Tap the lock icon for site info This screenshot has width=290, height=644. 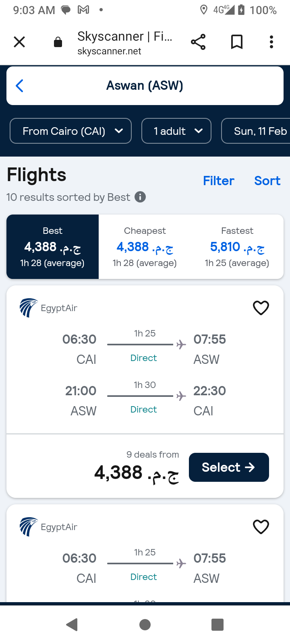coord(58,42)
